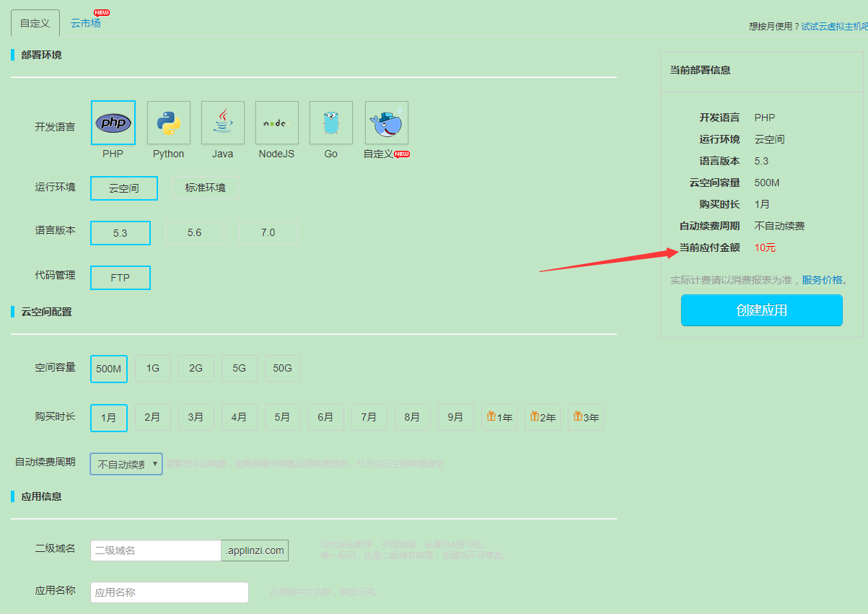Focus the 应用名称 input field

170,592
